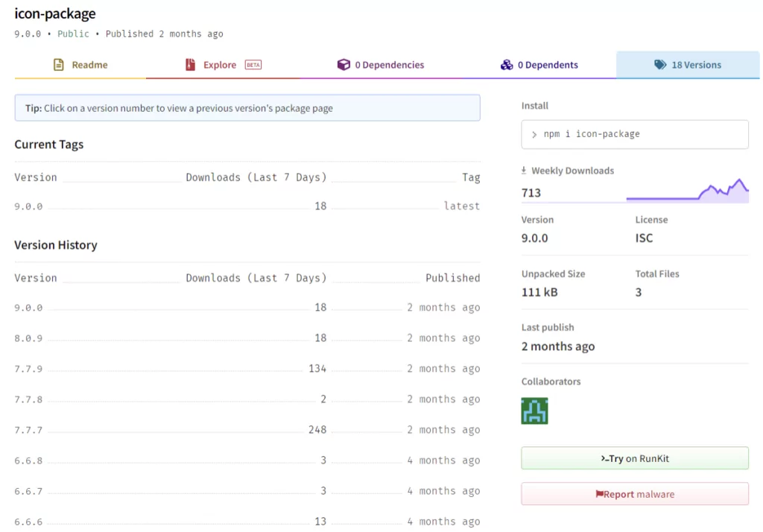
Task: Click the weekly downloads count 713
Action: pyautogui.click(x=531, y=193)
